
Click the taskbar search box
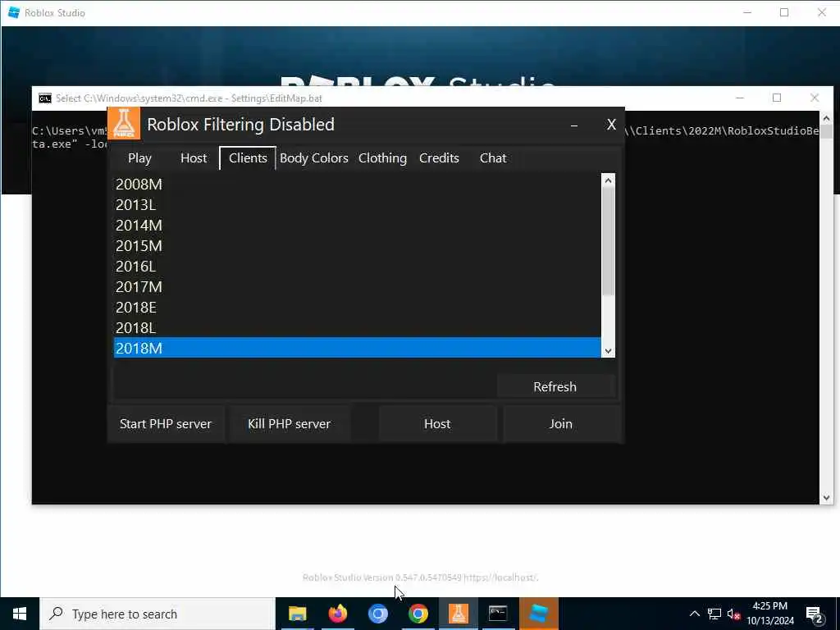coord(157,614)
